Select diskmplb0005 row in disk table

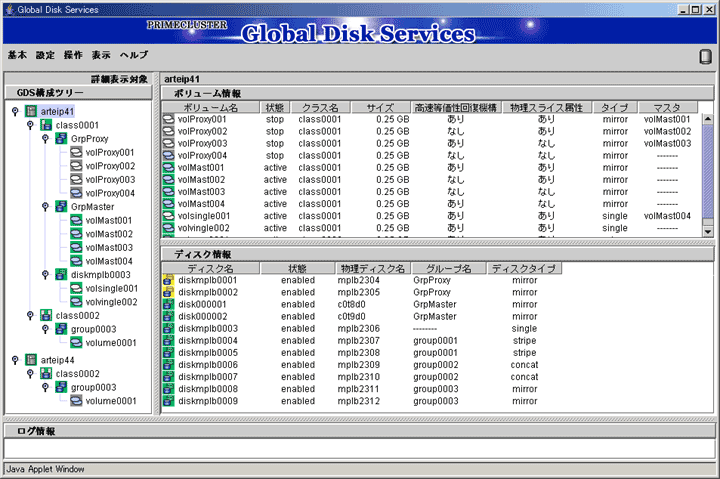pos(362,353)
